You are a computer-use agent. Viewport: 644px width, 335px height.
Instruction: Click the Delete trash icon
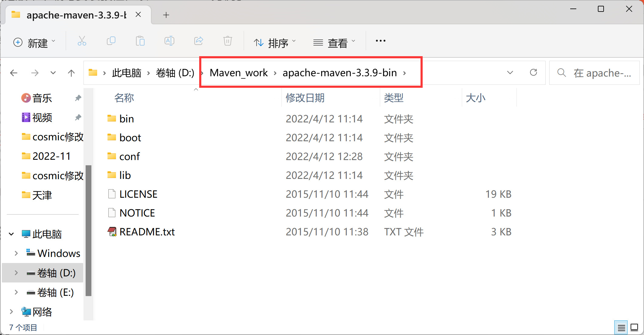[227, 41]
